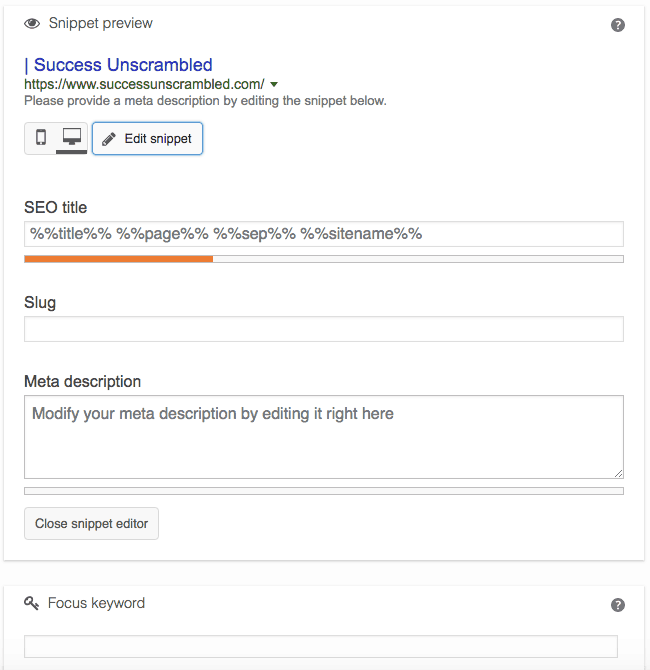Image resolution: width=650 pixels, height=670 pixels.
Task: Click the Slug label
Action: click(x=40, y=303)
